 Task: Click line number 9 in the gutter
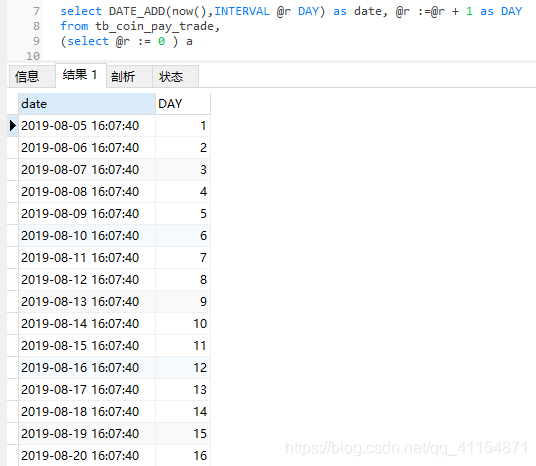pyautogui.click(x=36, y=41)
